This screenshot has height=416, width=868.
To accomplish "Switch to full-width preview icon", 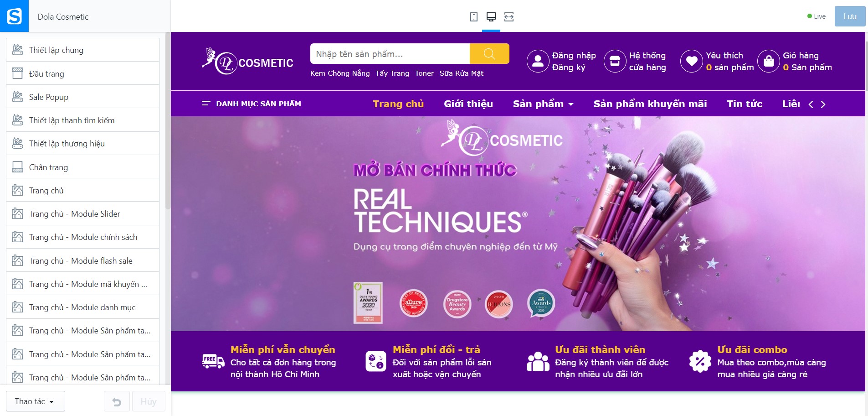I will tap(509, 17).
